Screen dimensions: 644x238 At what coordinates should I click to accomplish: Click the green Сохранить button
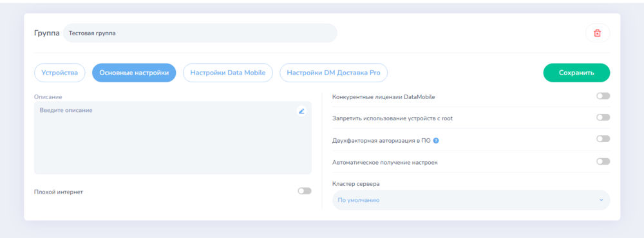(576, 73)
